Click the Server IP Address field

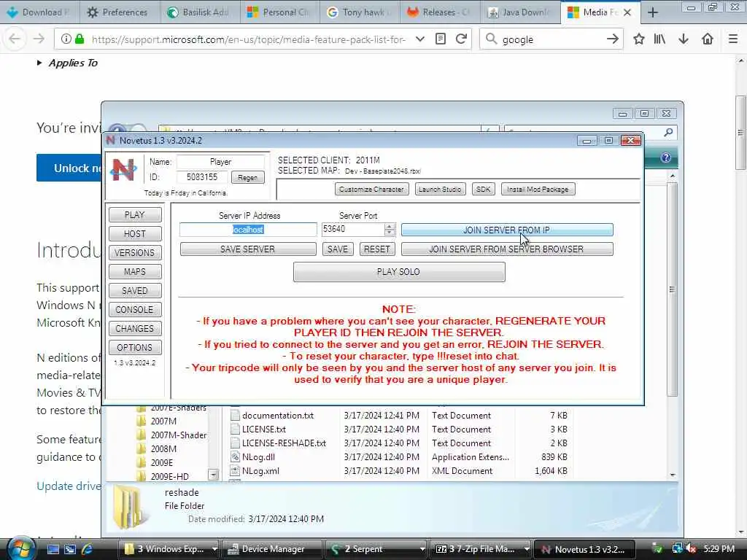click(248, 230)
